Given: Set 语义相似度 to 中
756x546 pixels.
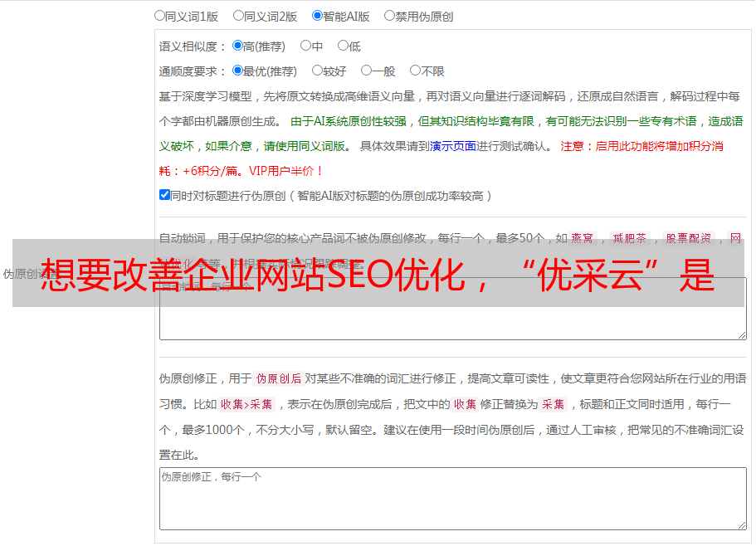Looking at the screenshot, I should [305, 46].
